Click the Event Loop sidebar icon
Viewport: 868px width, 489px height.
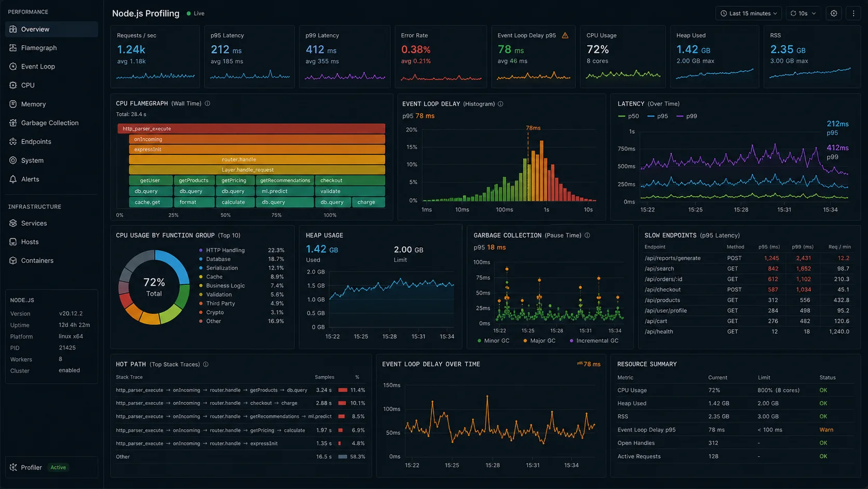(x=13, y=67)
